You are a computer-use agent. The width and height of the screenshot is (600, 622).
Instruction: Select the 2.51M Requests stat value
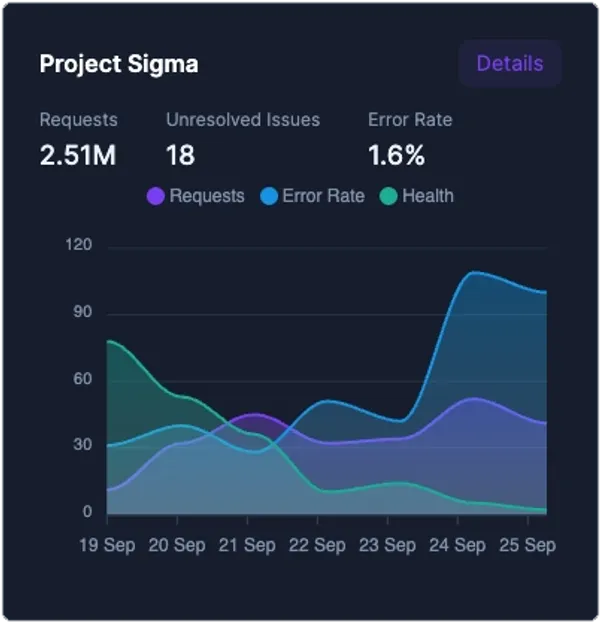point(78,155)
